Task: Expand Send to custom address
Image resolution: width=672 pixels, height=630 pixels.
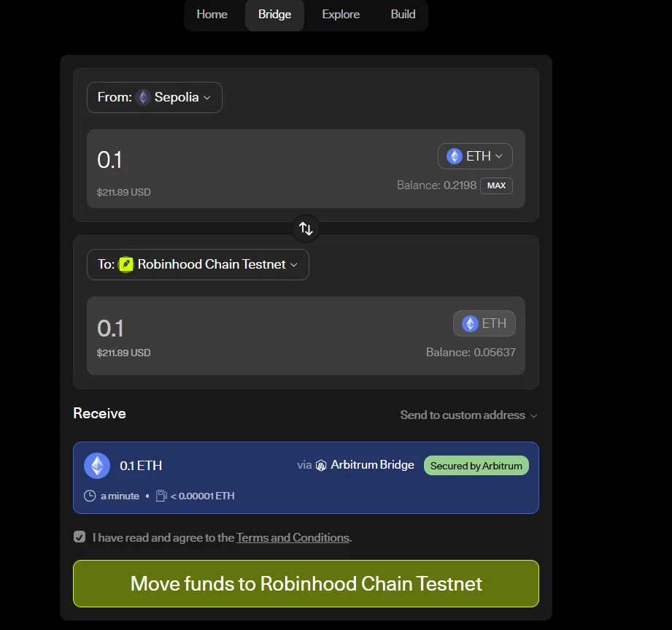Action: 468,415
